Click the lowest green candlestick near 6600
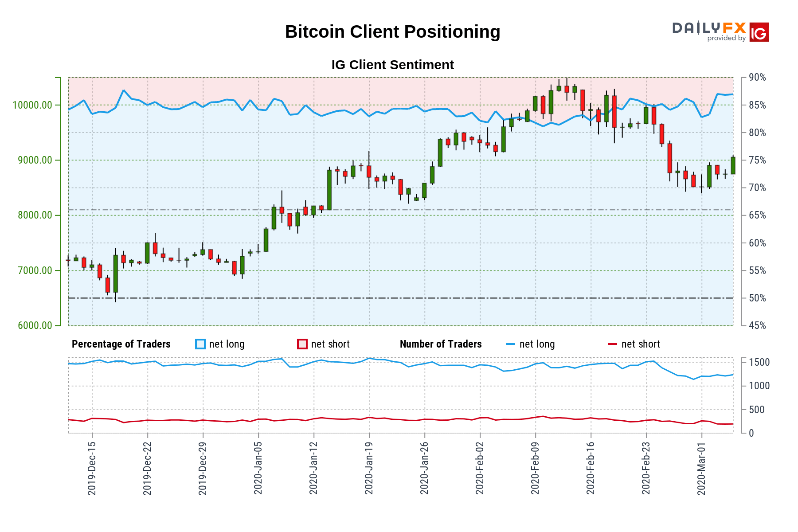The width and height of the screenshot is (798, 532). [116, 274]
